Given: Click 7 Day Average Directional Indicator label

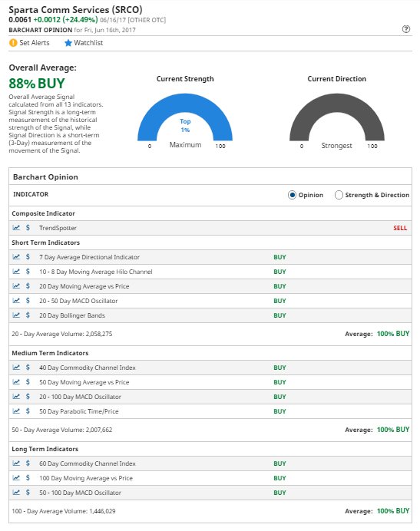Looking at the screenshot, I should tap(89, 257).
